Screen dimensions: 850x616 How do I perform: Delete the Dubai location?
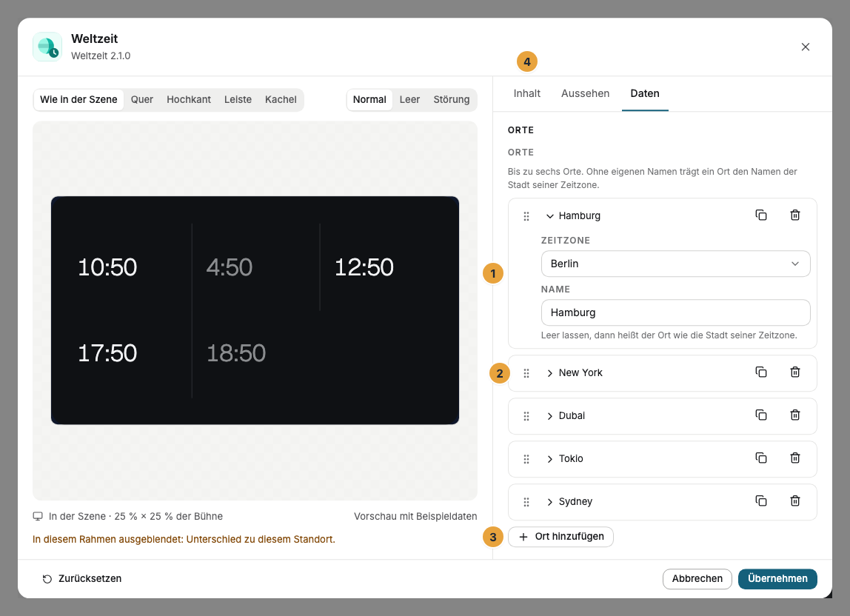(794, 415)
